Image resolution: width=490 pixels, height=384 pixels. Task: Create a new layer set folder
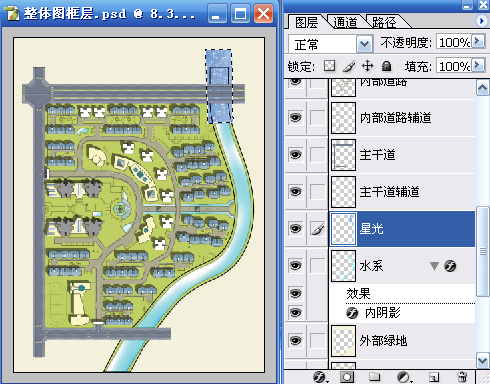[375, 377]
